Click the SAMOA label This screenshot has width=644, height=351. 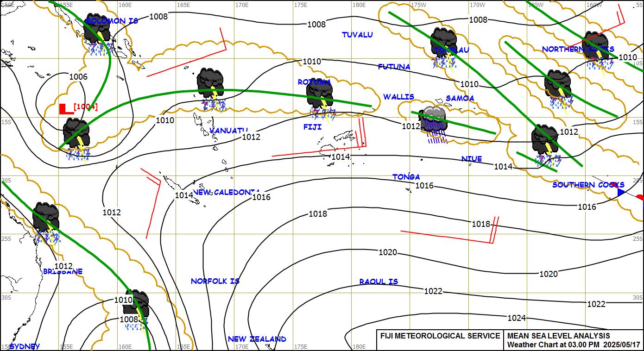pos(460,98)
